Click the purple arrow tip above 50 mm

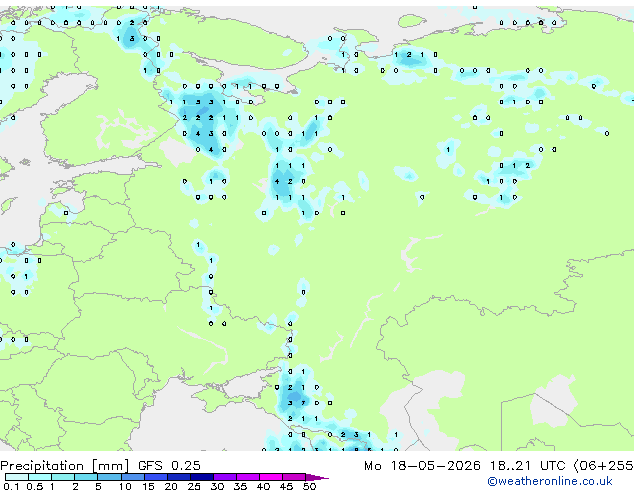[x=317, y=477]
